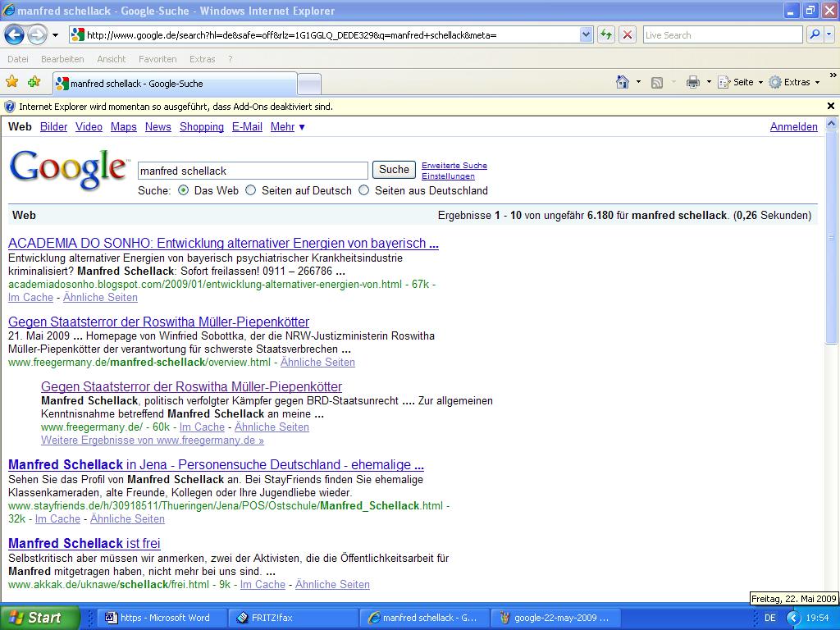This screenshot has height=630, width=840.
Task: Click the Refresh page icon
Action: (606, 34)
